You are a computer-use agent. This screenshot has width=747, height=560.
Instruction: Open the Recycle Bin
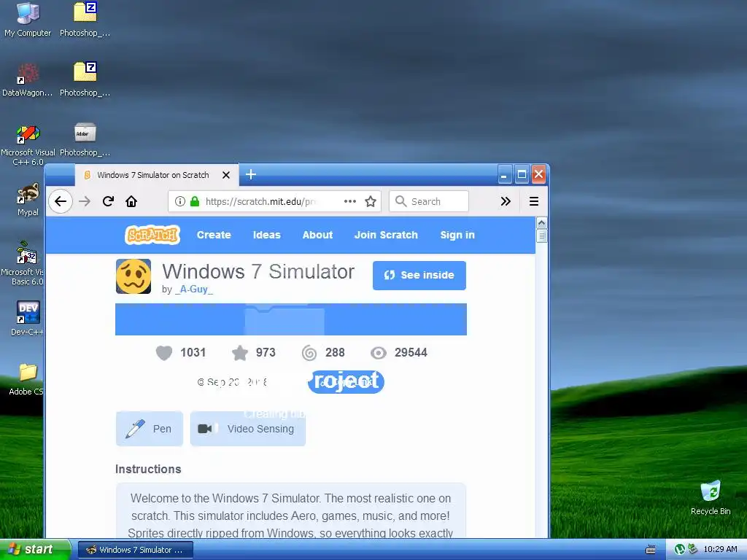pos(711,497)
